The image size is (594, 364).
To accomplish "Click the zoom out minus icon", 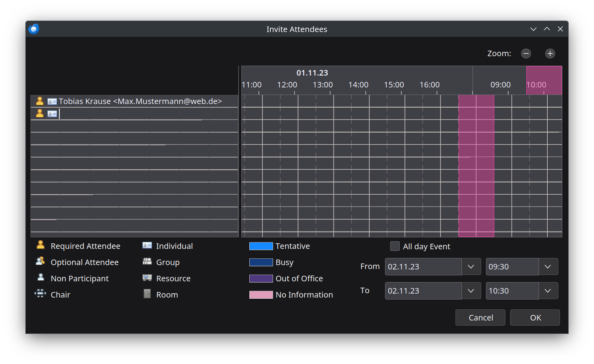I will tap(526, 53).
